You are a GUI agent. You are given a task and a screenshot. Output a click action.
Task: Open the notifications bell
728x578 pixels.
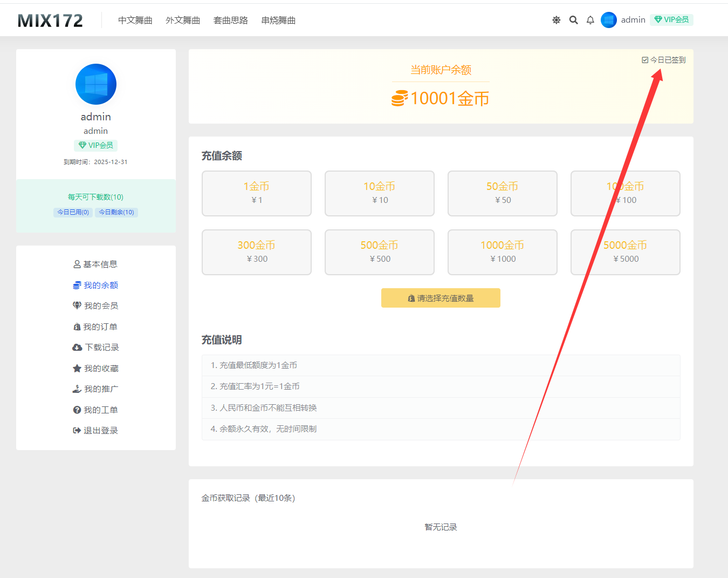590,20
